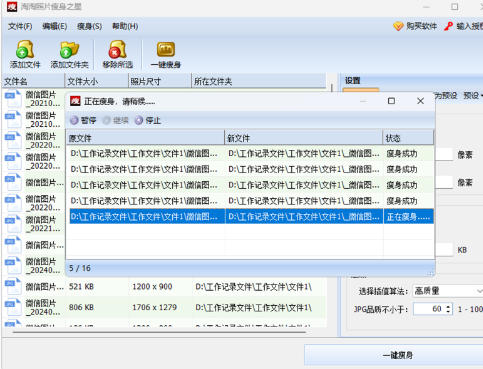
Task: Maximize the 正在瘦身 progress dialog
Action: pos(392,101)
